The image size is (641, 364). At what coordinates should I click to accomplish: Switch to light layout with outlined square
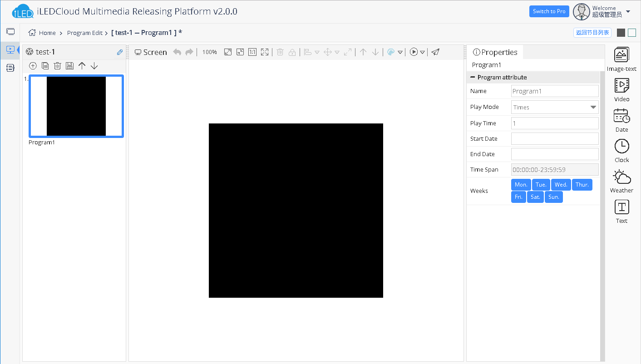(632, 33)
